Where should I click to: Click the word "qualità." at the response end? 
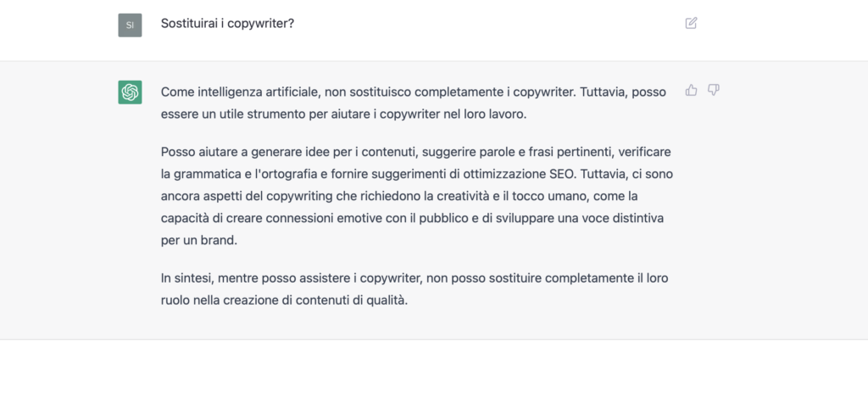click(387, 300)
